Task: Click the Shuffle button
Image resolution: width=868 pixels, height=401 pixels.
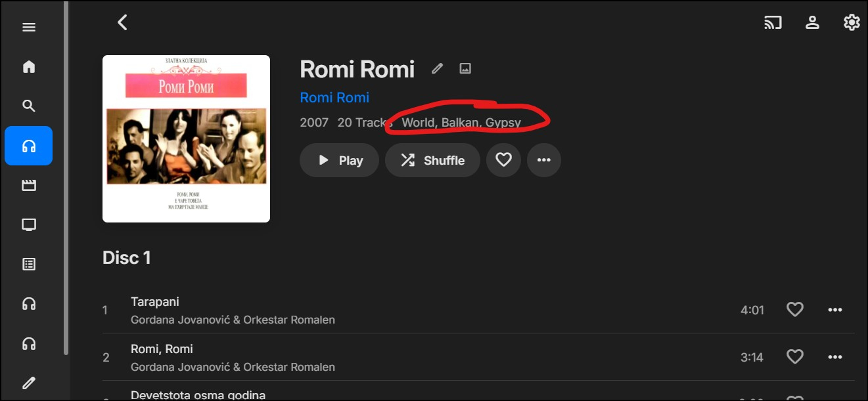Action: (x=432, y=160)
